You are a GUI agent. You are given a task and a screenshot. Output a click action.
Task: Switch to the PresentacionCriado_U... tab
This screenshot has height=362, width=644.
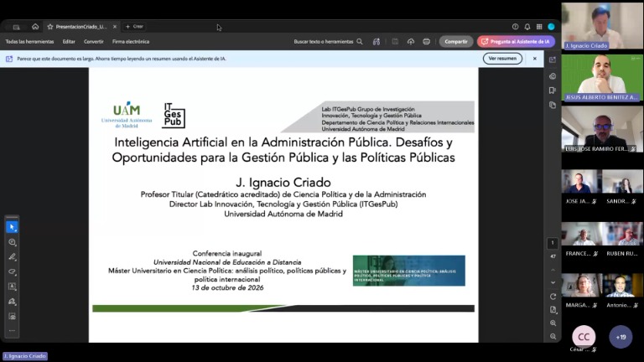coord(81,27)
